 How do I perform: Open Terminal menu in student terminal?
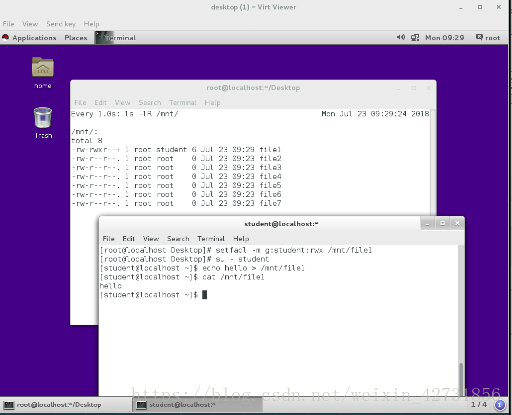[211, 238]
